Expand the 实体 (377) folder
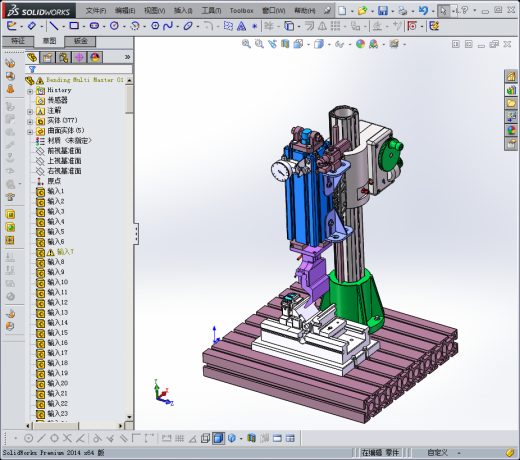The height and width of the screenshot is (460, 520). 30,122
